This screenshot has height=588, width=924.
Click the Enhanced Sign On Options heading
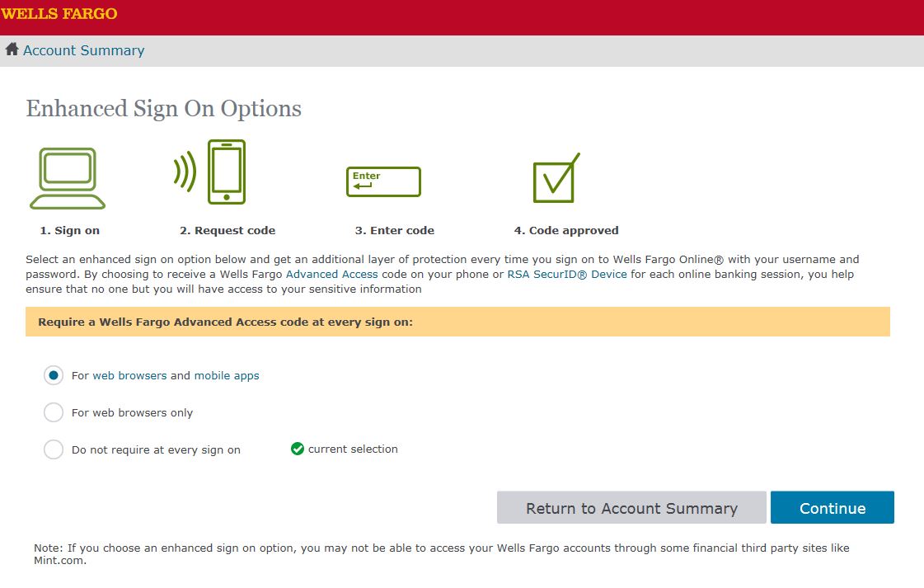pyautogui.click(x=164, y=109)
